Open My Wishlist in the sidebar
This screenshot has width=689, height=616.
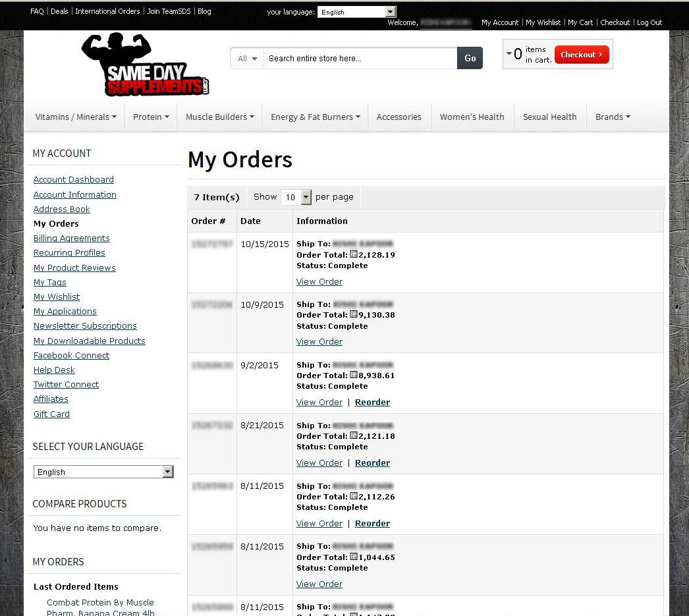pos(57,296)
